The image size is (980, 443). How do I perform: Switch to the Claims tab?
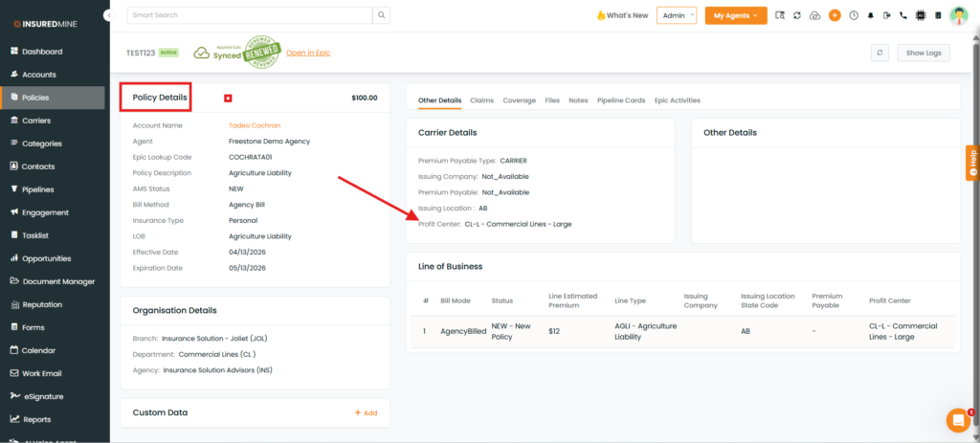tap(482, 100)
